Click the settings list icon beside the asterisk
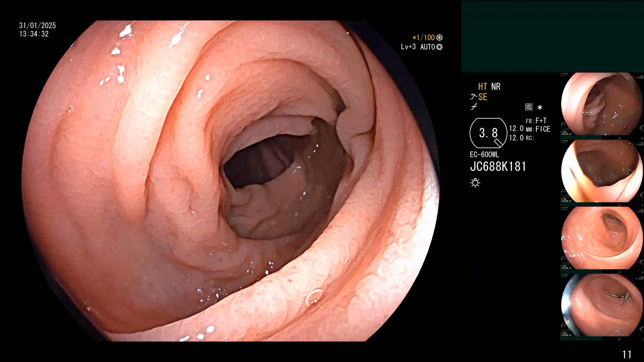Viewport: 644px width, 362px height. [529, 107]
